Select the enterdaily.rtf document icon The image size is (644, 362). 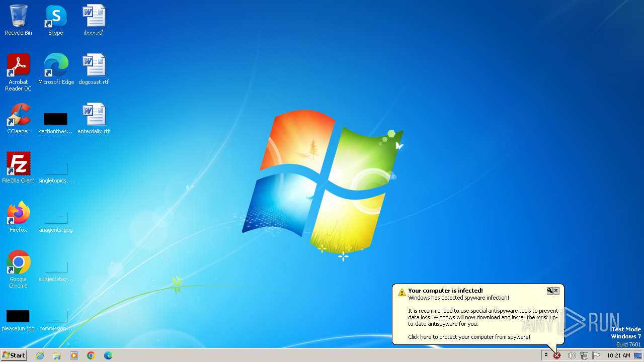point(94,119)
